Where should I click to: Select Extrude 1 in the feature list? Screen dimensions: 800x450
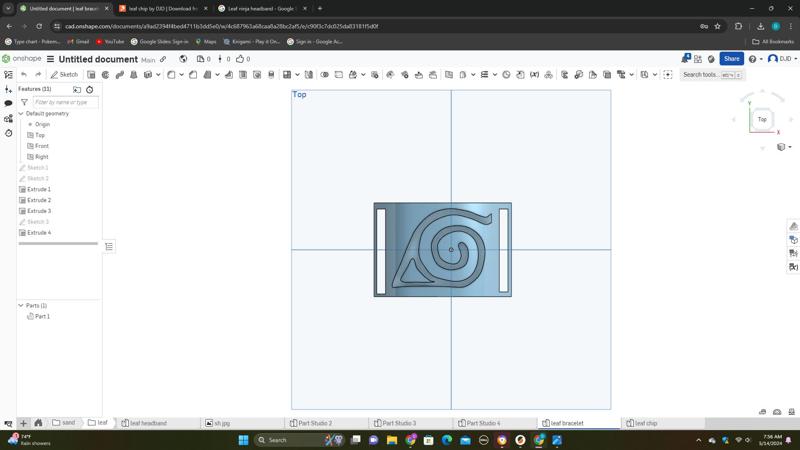point(39,189)
